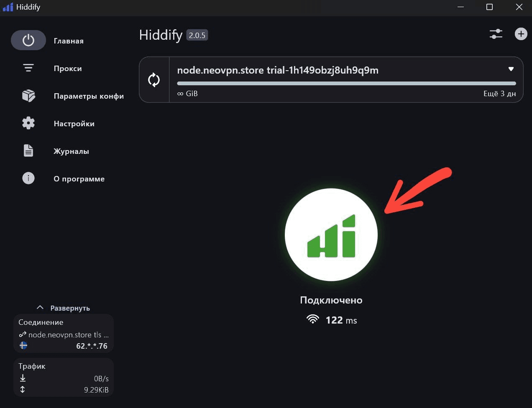The image size is (532, 408).
Task: Click the Hiddify logo in the title bar
Action: coord(8,7)
